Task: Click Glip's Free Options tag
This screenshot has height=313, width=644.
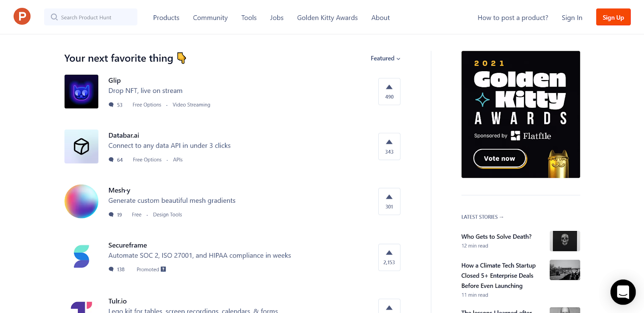Action: pyautogui.click(x=147, y=105)
